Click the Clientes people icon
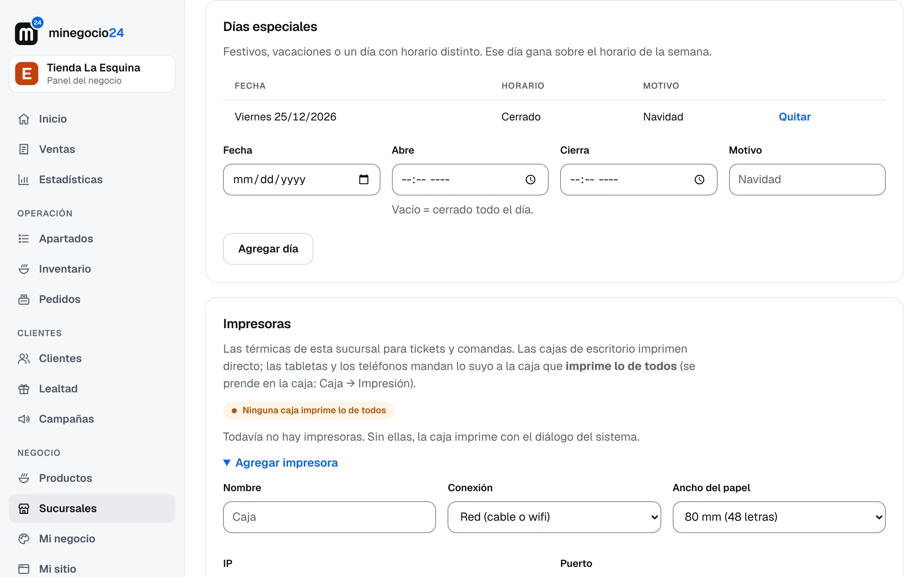This screenshot has width=924, height=577. [24, 359]
